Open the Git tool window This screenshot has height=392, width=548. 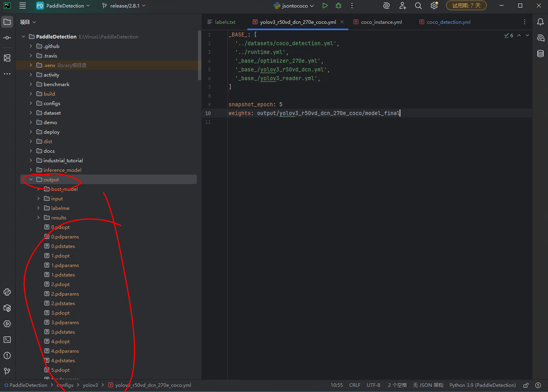pyautogui.click(x=7, y=371)
